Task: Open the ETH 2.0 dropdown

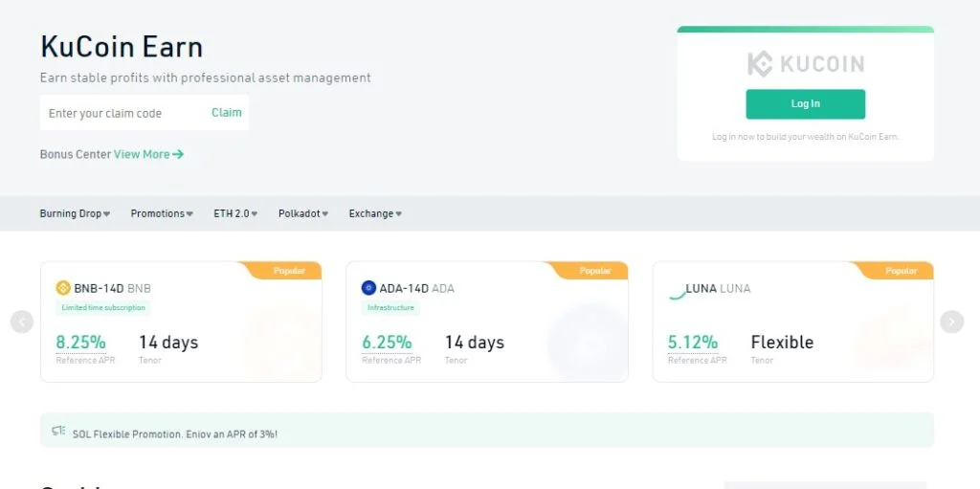Action: (x=235, y=213)
